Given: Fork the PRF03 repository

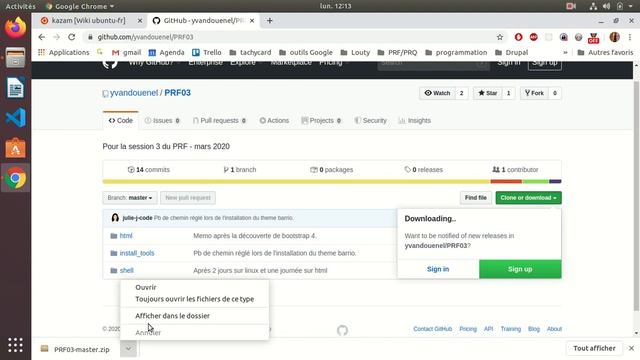Looking at the screenshot, I should point(534,93).
